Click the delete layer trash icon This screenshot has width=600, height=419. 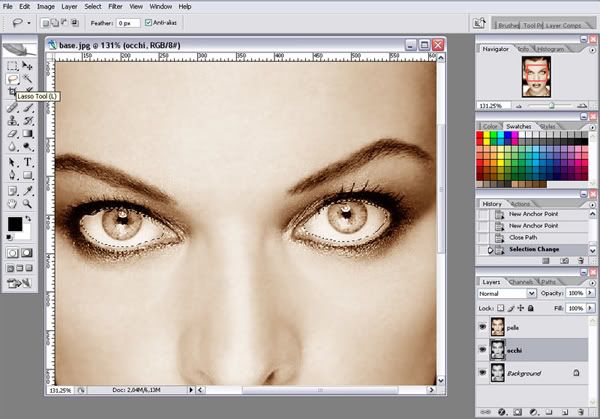581,412
